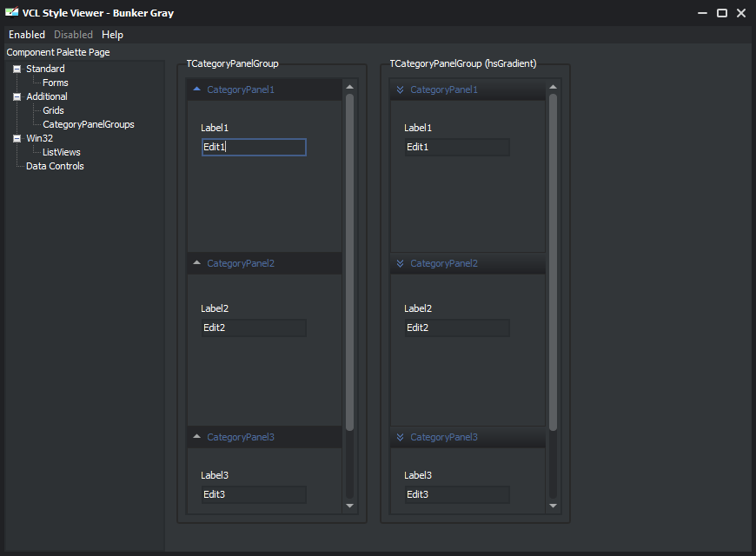The image size is (756, 556).
Task: Select Data Controls tree item
Action: 55,167
